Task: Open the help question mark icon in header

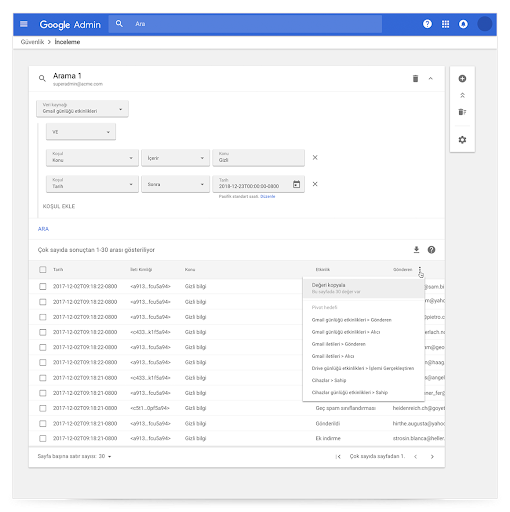Action: point(427,24)
